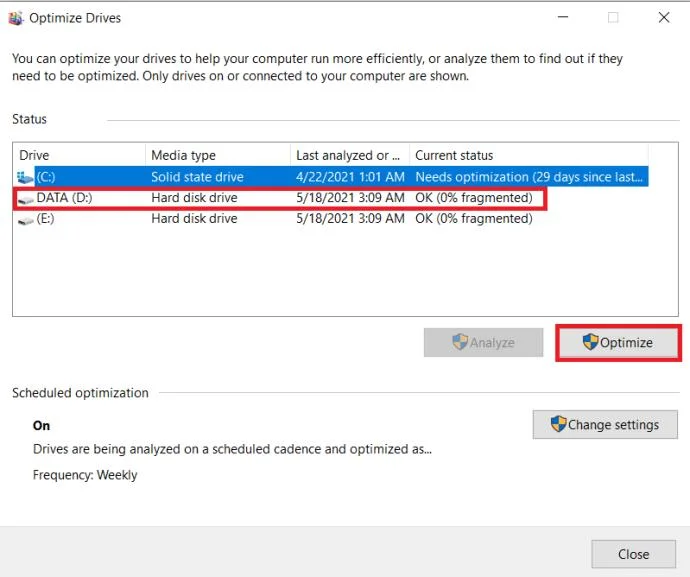690x577 pixels.
Task: Click Hard disk drive cell in DATA (D:) row
Action: tap(194, 198)
